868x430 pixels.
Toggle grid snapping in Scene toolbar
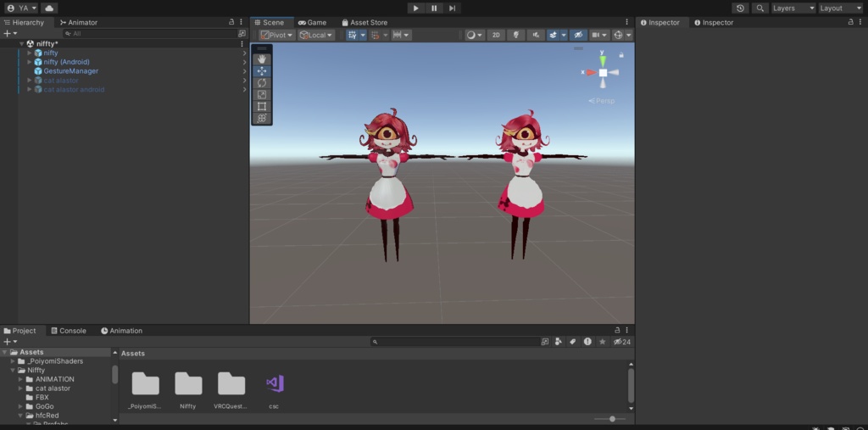(x=352, y=35)
